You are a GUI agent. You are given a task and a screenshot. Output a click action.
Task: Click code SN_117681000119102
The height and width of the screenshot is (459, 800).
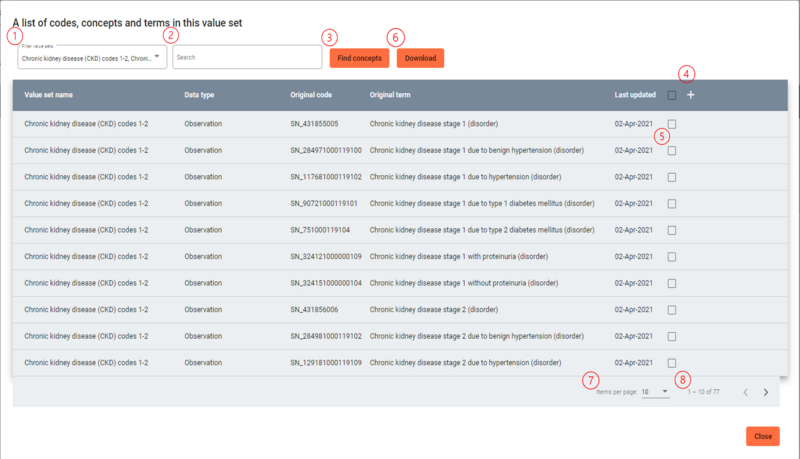[326, 177]
